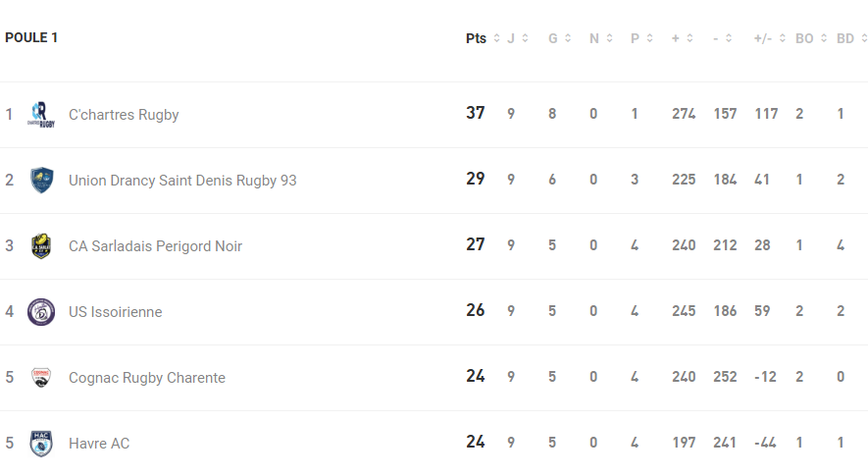Open the Cognac Rugby Charente team page

(147, 378)
